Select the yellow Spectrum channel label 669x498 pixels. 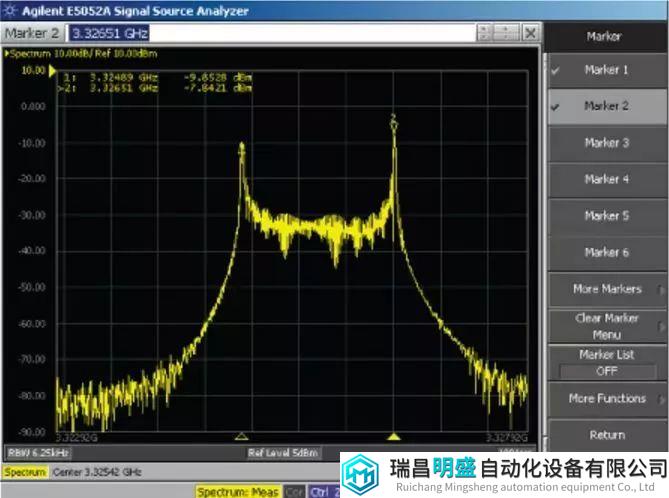click(25, 472)
